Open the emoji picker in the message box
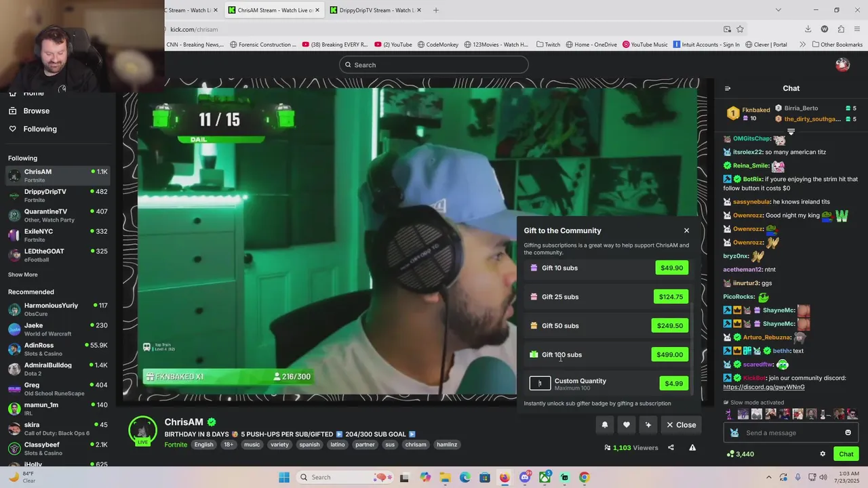The height and width of the screenshot is (488, 868). [x=848, y=432]
